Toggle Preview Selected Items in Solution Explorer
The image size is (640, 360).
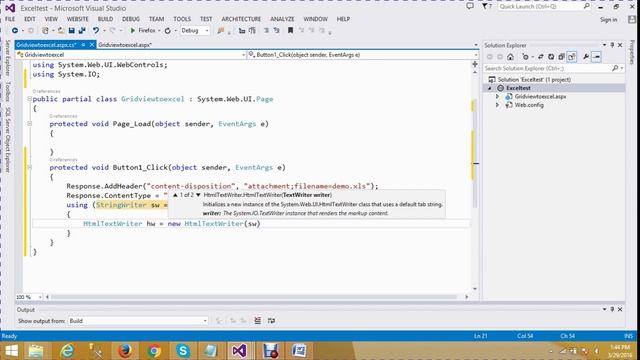596,57
